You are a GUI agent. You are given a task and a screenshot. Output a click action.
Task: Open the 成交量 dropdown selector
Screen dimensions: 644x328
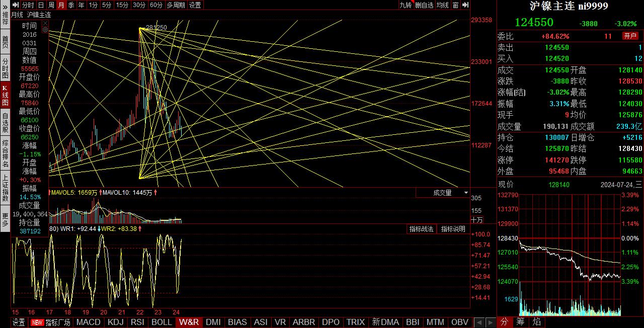(x=443, y=193)
